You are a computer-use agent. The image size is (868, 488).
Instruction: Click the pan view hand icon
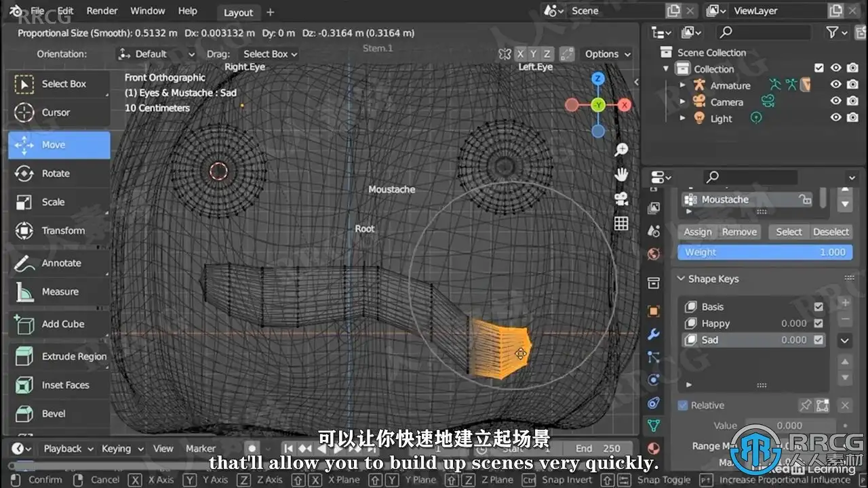pyautogui.click(x=621, y=174)
